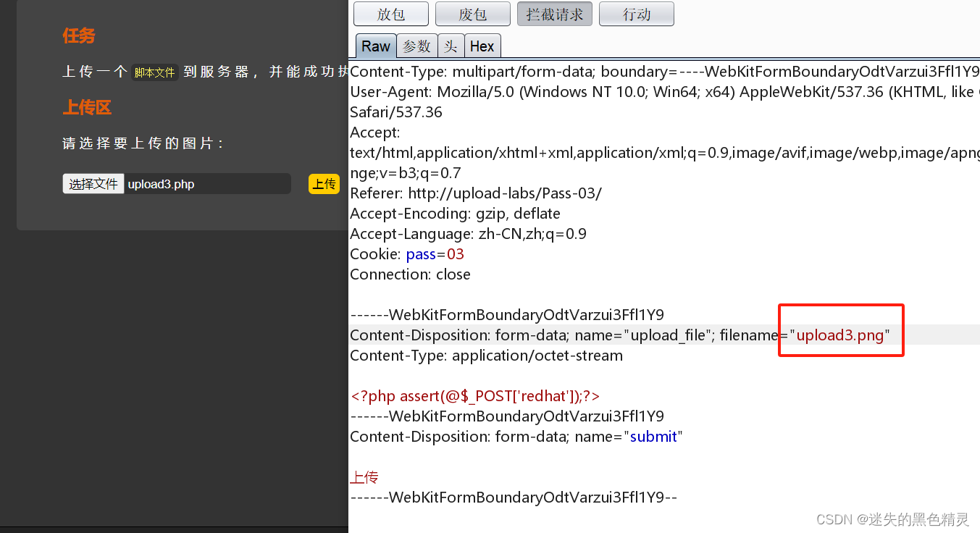Click the Content-Type multipart/form-data header line

coord(665,72)
